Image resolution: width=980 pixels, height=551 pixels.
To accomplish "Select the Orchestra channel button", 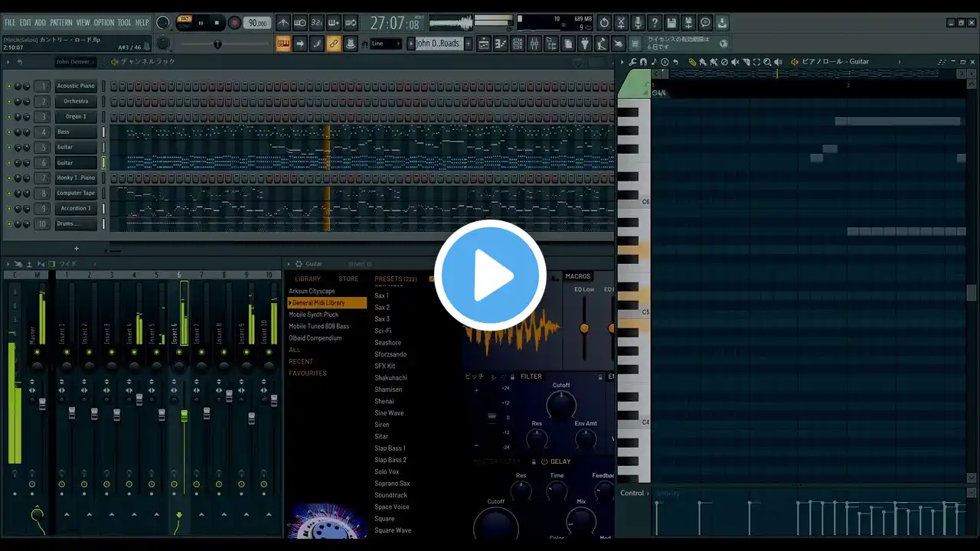I will point(76,102).
